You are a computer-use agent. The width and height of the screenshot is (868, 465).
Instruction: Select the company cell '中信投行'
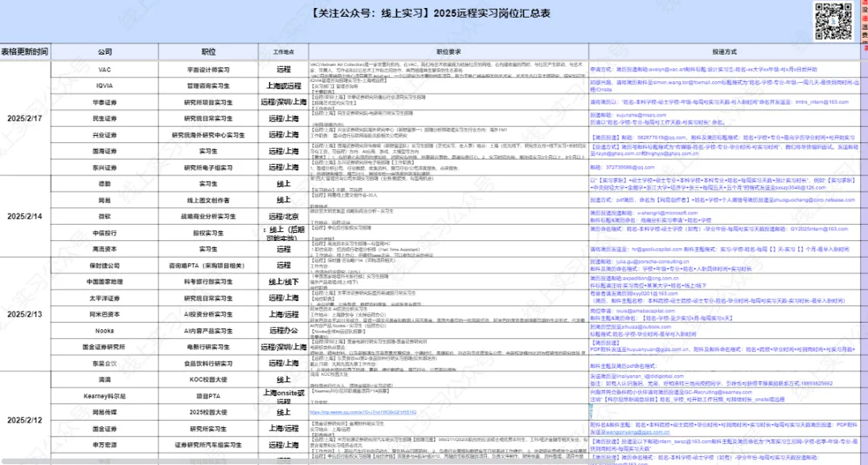click(104, 233)
